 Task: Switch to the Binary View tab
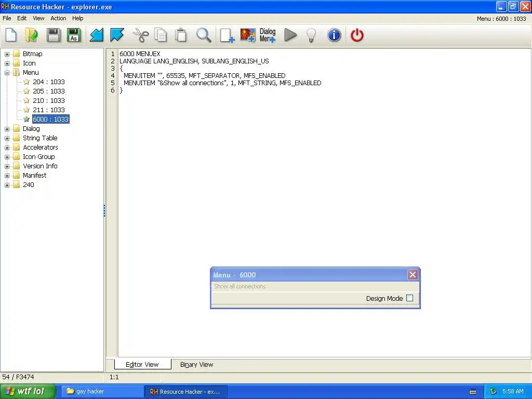tap(196, 364)
